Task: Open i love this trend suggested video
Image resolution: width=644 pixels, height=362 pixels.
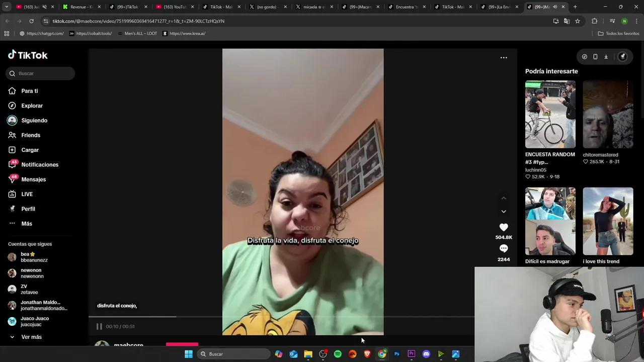Action: tap(608, 221)
